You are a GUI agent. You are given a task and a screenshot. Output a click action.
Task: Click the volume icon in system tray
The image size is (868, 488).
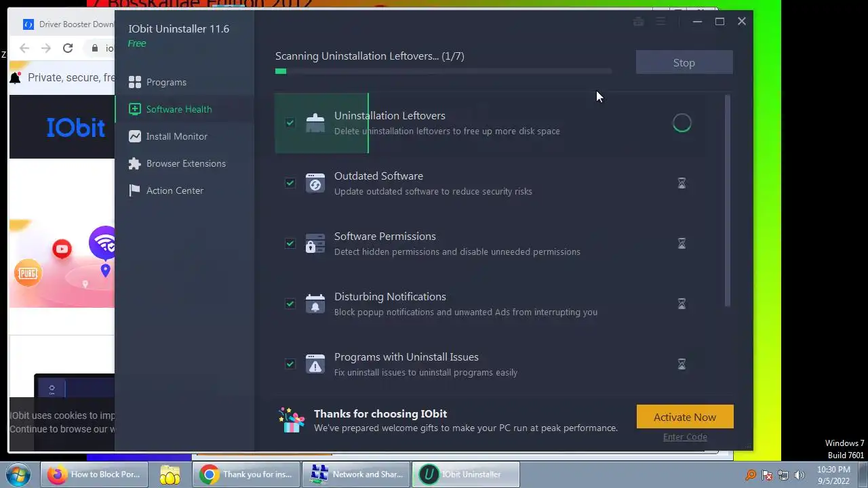pyautogui.click(x=800, y=475)
